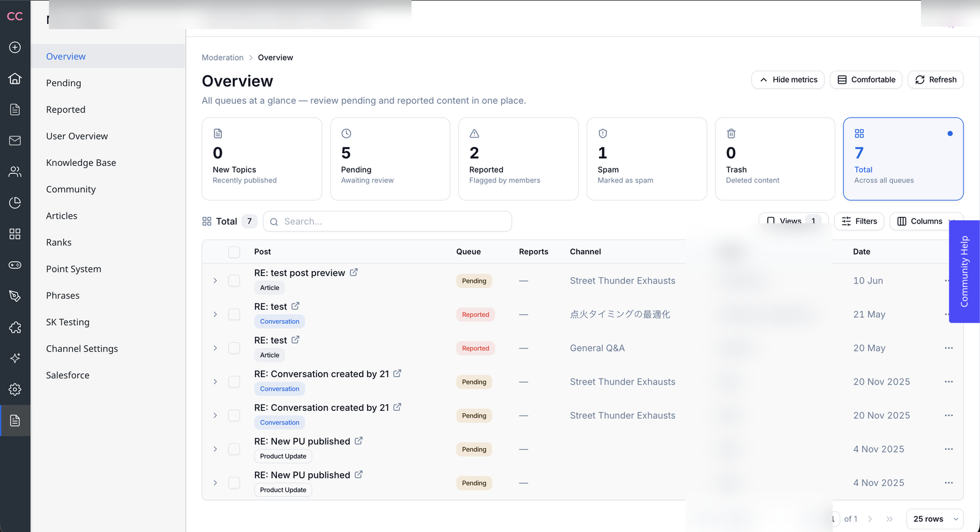
Task: Open external link for 20 May 'RE: test'
Action: click(295, 340)
